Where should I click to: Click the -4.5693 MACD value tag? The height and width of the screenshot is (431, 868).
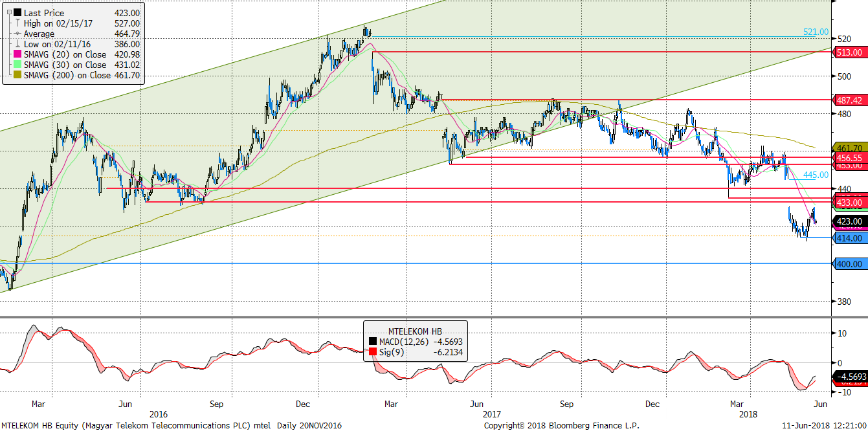[849, 376]
